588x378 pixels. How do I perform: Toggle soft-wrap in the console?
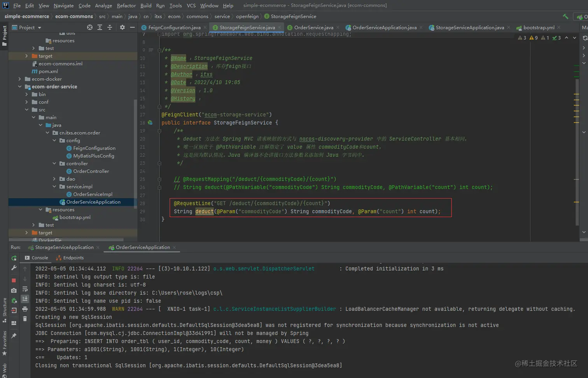click(x=25, y=289)
